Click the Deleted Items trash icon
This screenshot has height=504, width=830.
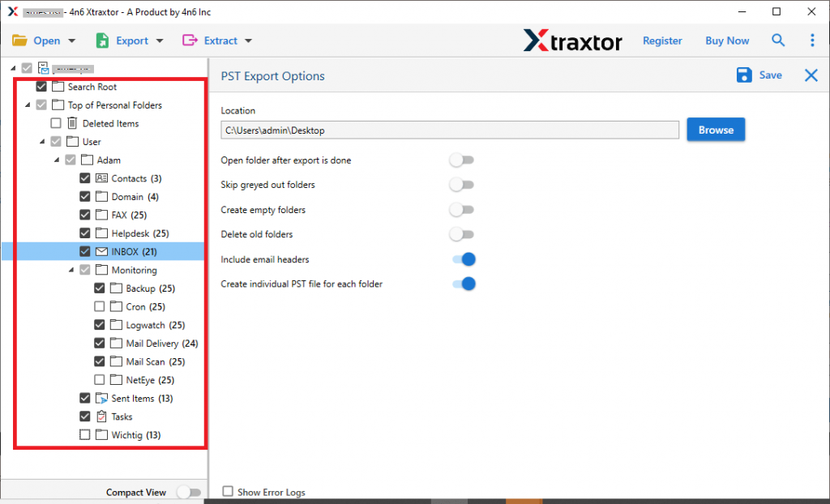click(x=71, y=123)
